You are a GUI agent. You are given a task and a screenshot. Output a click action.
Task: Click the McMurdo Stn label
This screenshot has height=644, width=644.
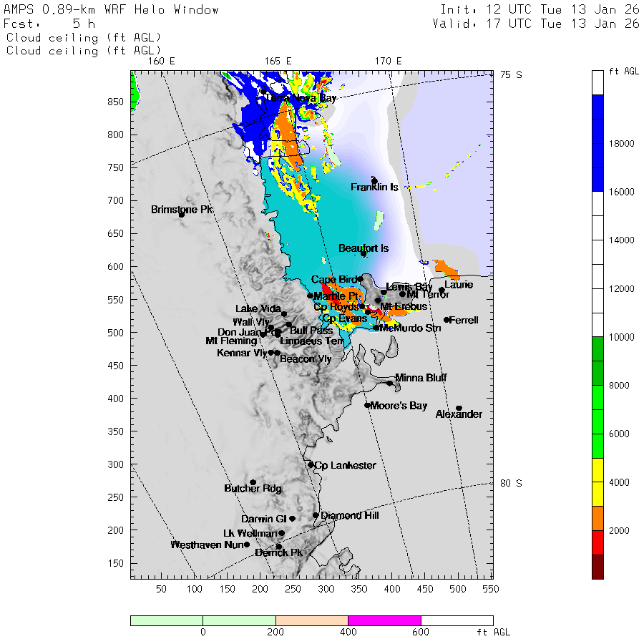(410, 328)
